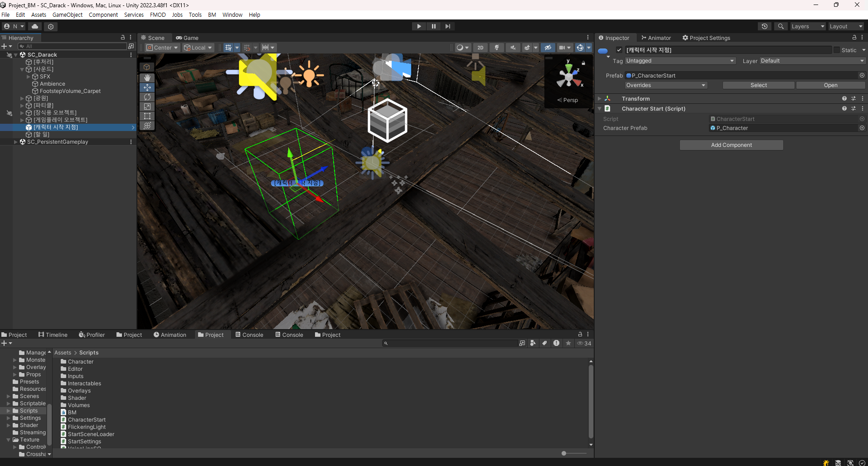Open global Search magnifier icon

(781, 26)
